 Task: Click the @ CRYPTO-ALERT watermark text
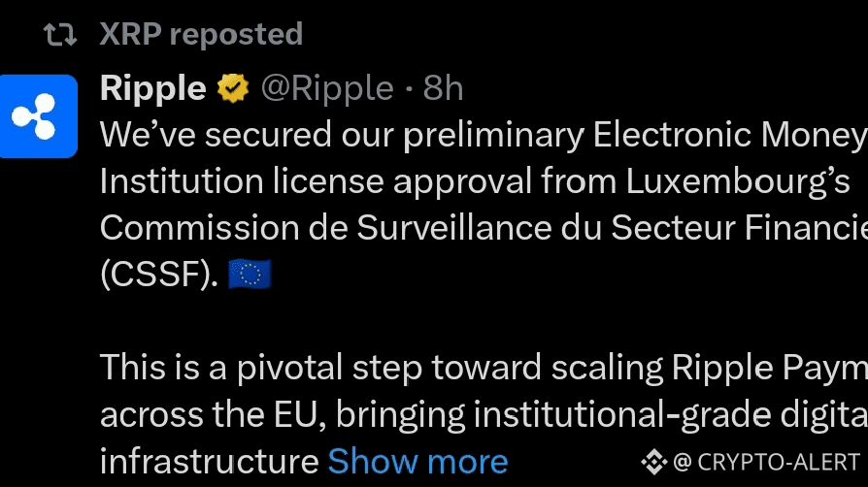(767, 462)
